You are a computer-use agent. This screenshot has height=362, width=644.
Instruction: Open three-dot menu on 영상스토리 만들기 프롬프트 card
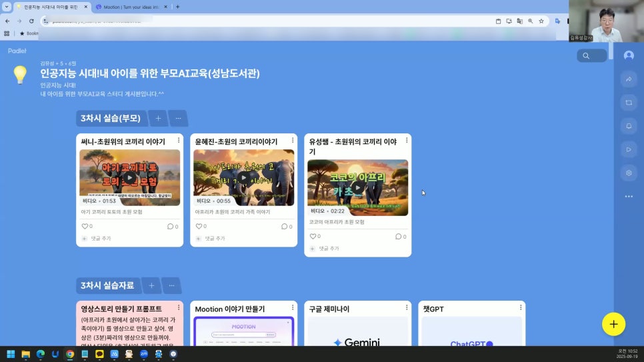179,308
